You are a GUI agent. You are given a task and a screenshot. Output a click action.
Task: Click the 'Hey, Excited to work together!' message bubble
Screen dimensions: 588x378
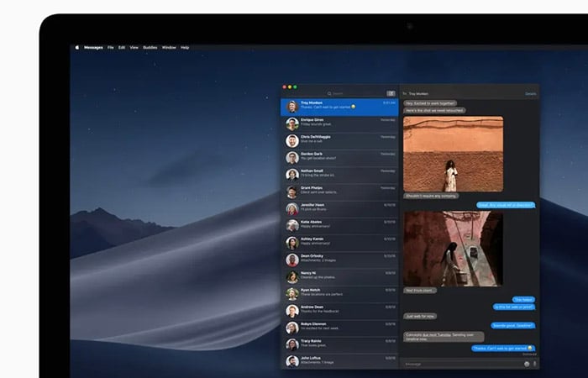pos(430,103)
